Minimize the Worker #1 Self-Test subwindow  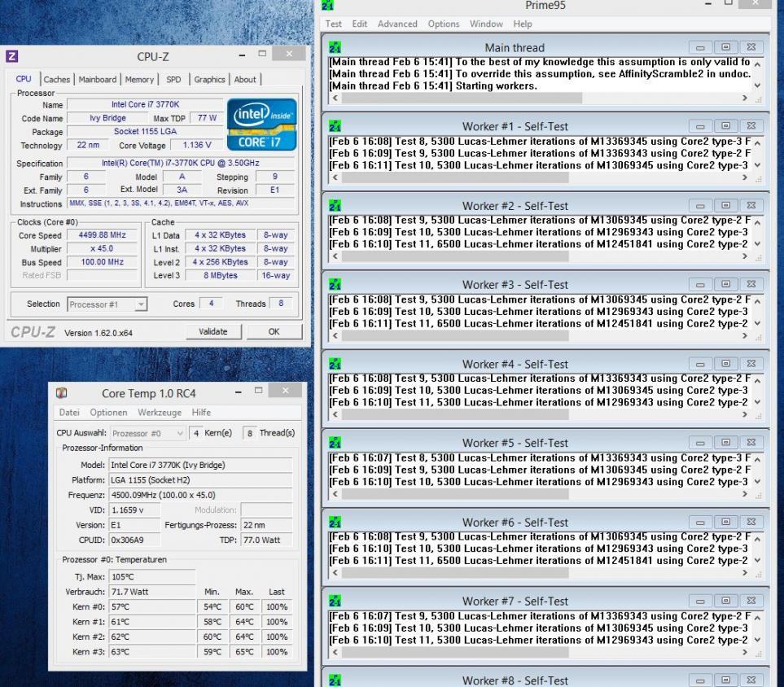700,126
